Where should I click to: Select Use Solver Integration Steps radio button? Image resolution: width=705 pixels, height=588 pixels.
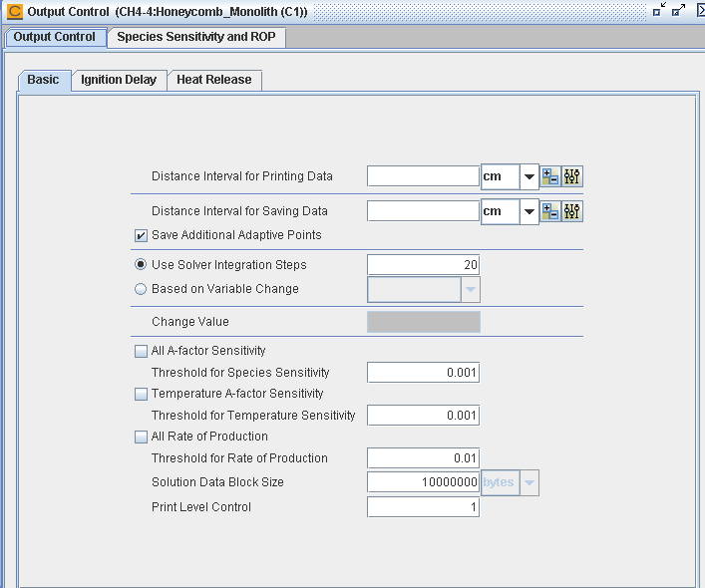(x=141, y=265)
